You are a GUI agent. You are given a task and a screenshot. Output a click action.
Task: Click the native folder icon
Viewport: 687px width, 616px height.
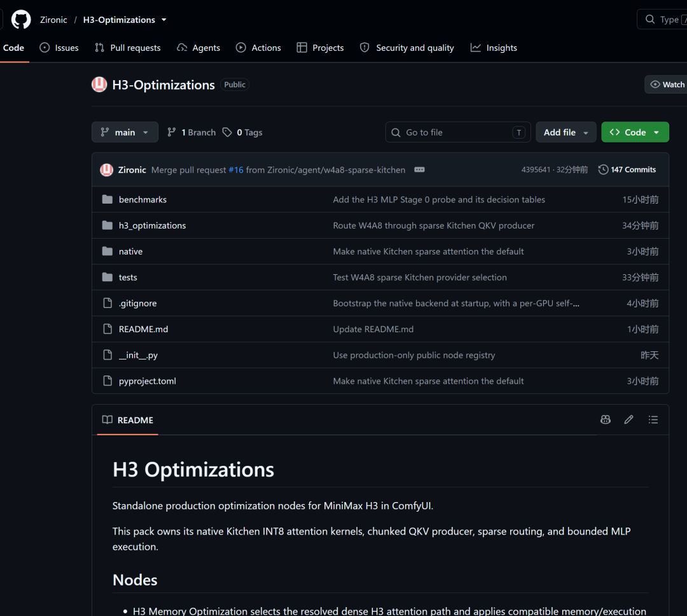tap(108, 251)
